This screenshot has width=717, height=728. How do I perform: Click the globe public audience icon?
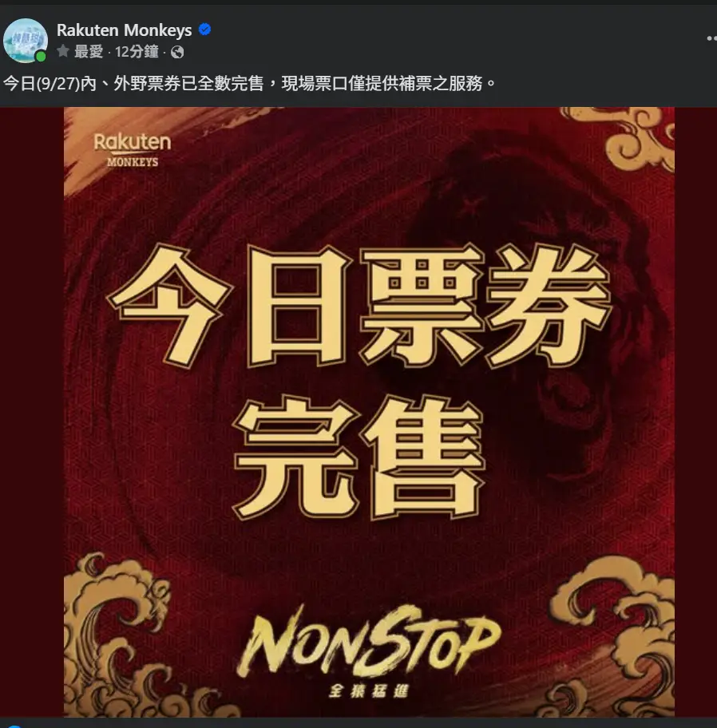(x=177, y=52)
